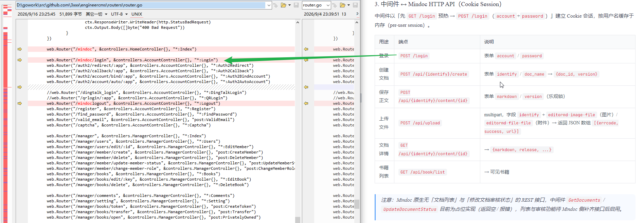
Task: Open the right pane browse folder icon
Action: click(342, 5)
